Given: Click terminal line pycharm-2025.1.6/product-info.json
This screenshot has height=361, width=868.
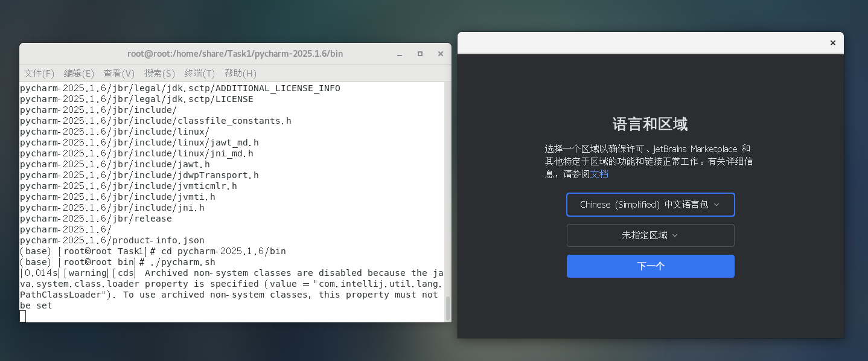Looking at the screenshot, I should coord(112,240).
